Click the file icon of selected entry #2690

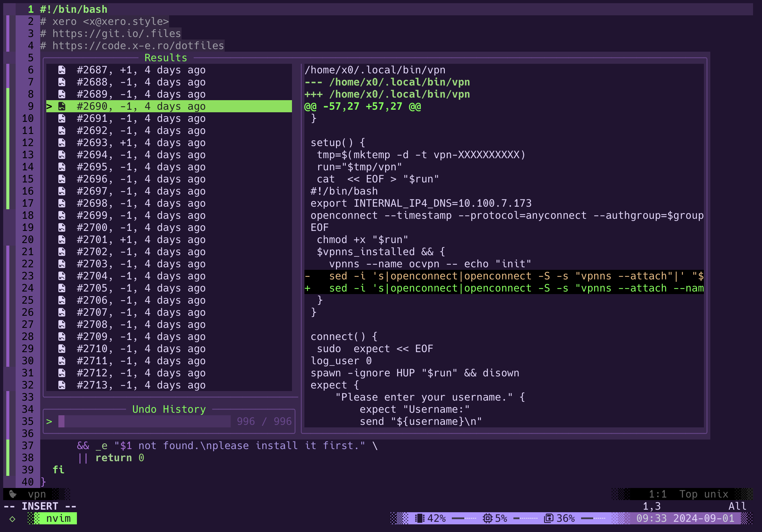tap(62, 106)
